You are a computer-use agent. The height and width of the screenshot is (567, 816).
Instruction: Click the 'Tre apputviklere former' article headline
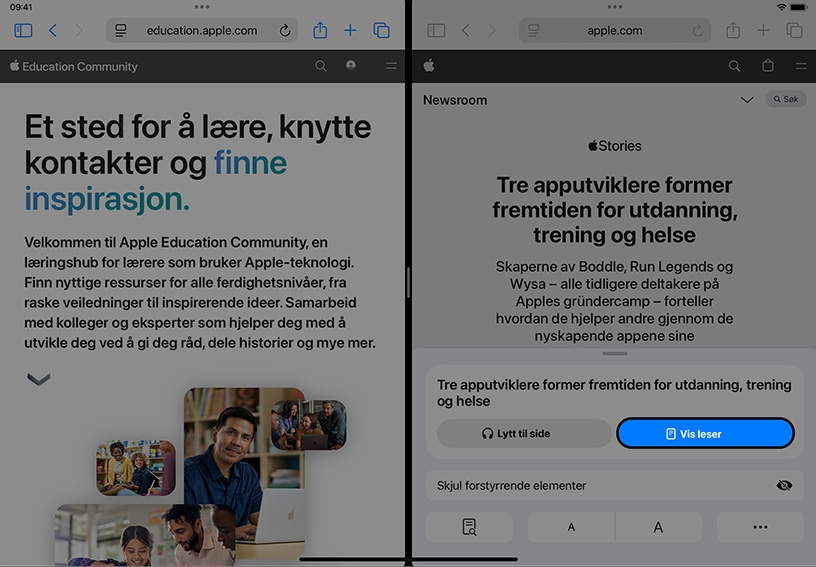click(615, 210)
